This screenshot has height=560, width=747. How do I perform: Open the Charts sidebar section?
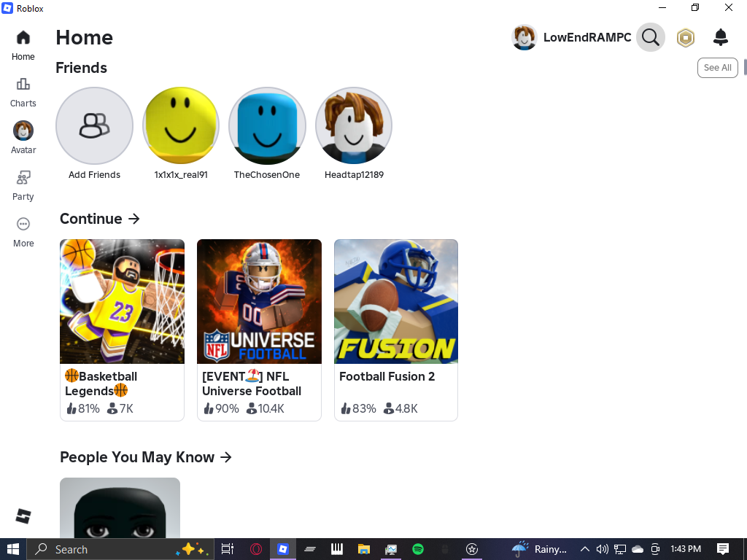[x=23, y=93]
